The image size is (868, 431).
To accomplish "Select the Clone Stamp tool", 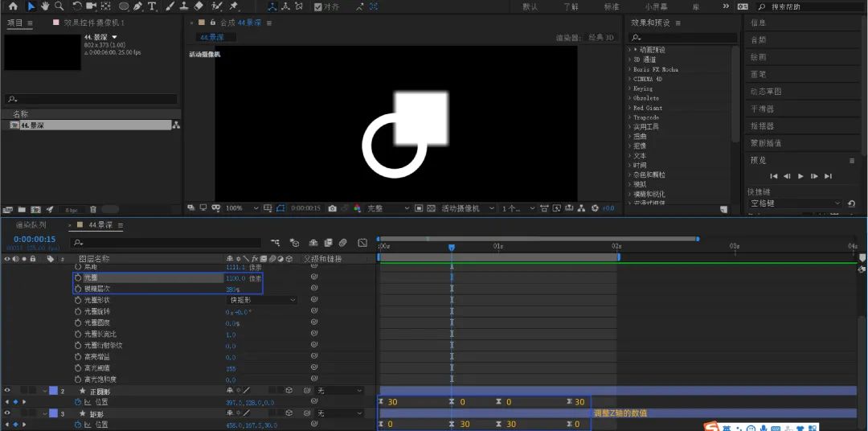I will [x=184, y=6].
